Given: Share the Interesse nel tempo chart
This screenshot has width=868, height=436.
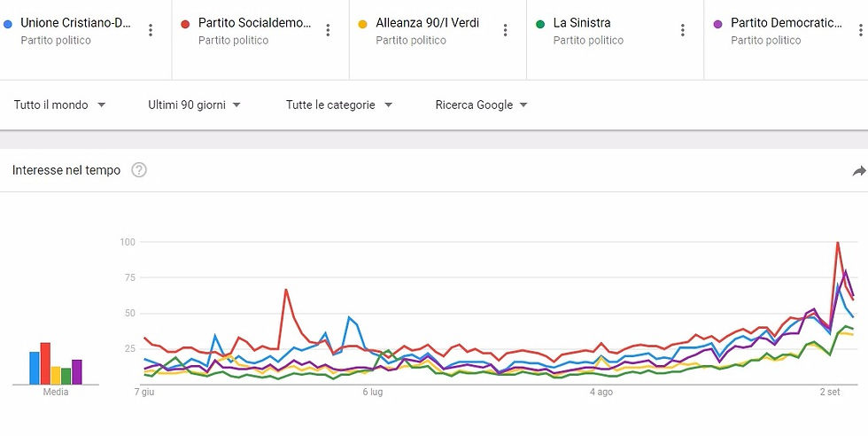Looking at the screenshot, I should [858, 171].
